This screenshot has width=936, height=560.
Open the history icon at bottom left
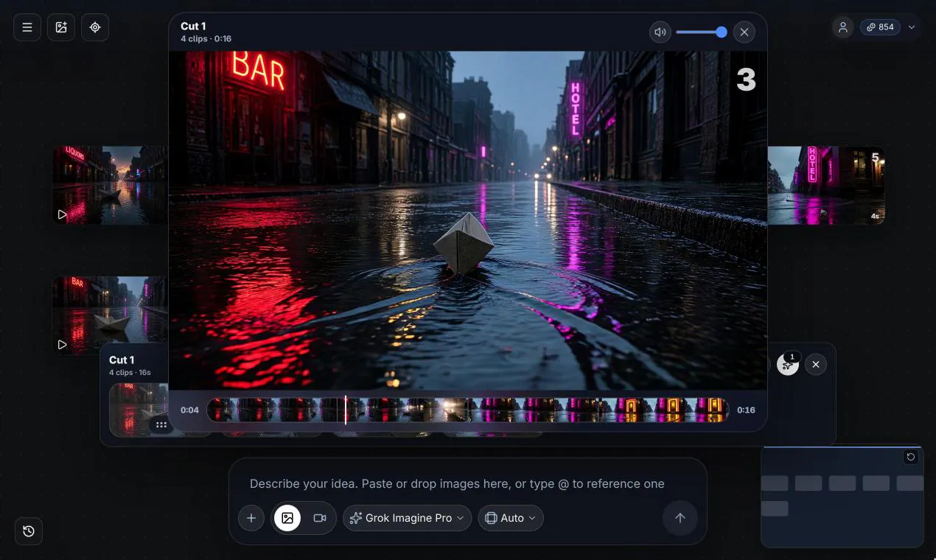(29, 531)
